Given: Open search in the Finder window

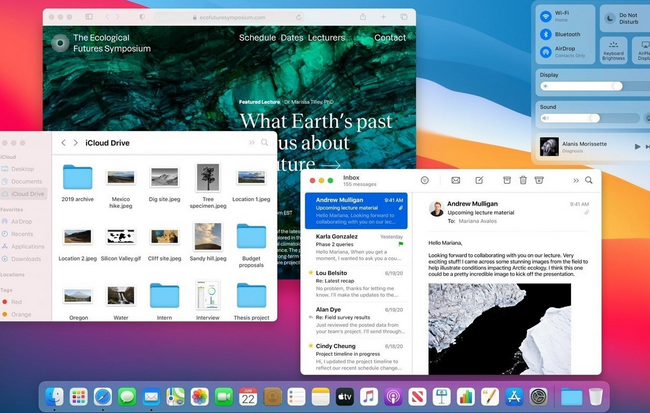Looking at the screenshot, I should (264, 143).
